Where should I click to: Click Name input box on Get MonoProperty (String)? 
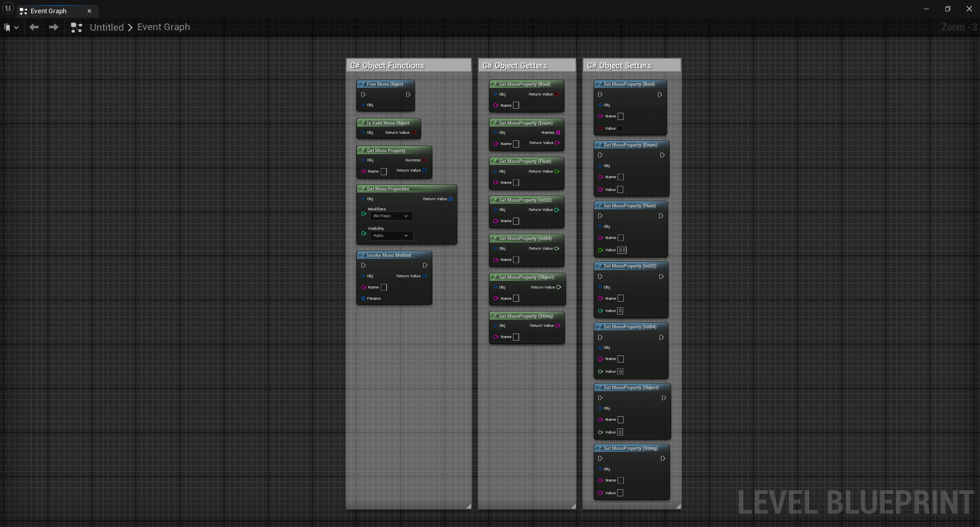[x=516, y=337]
